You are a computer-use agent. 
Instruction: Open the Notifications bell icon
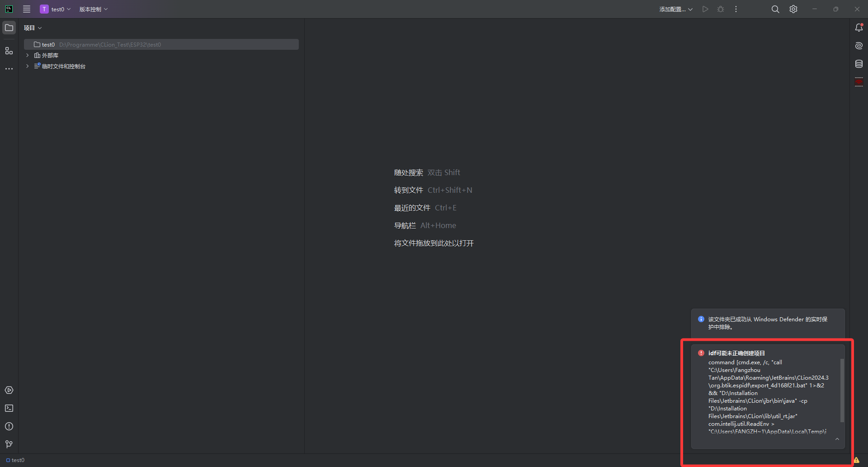click(x=859, y=28)
